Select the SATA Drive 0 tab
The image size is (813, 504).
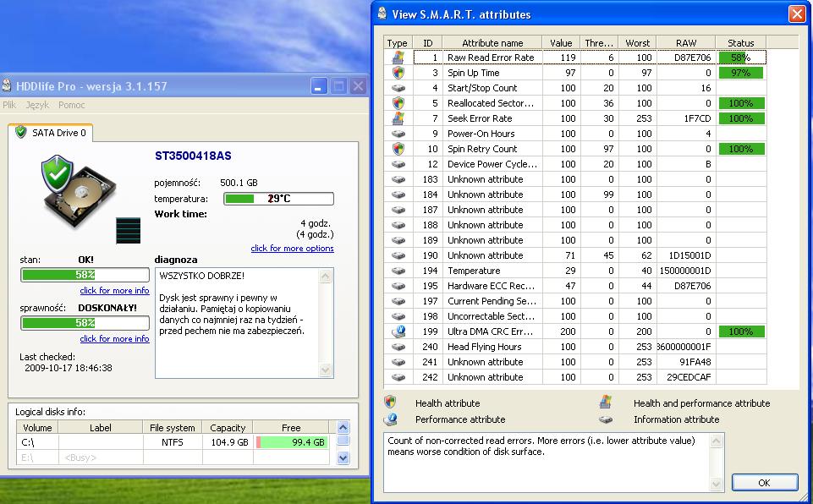[x=51, y=133]
